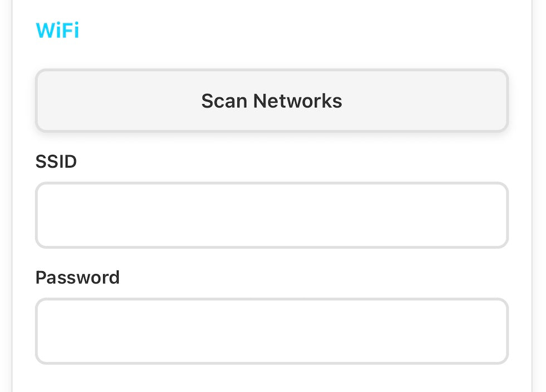
Task: Click the SSID label
Action: tap(56, 161)
